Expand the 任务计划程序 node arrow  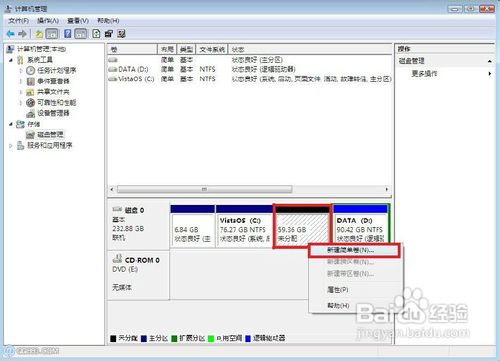21,71
